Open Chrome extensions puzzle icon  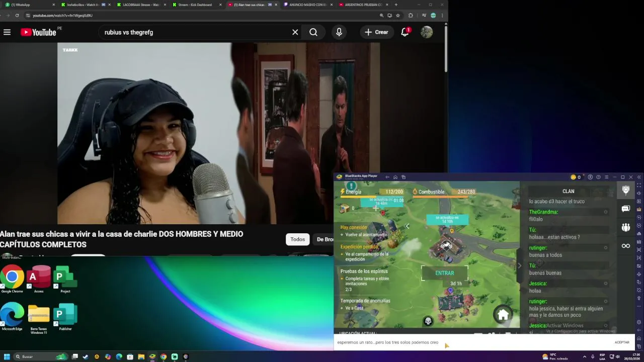(411, 16)
